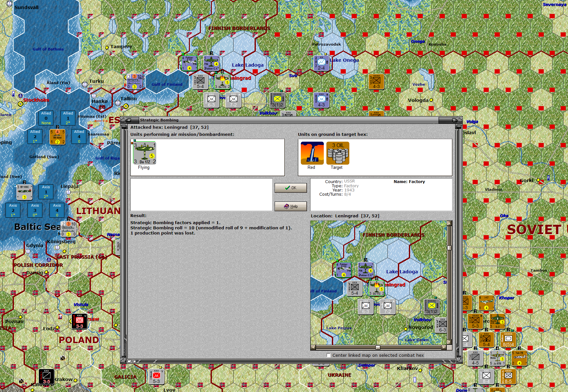Select the BB Marat battleship counter
The image size is (568, 392).
coord(57,136)
